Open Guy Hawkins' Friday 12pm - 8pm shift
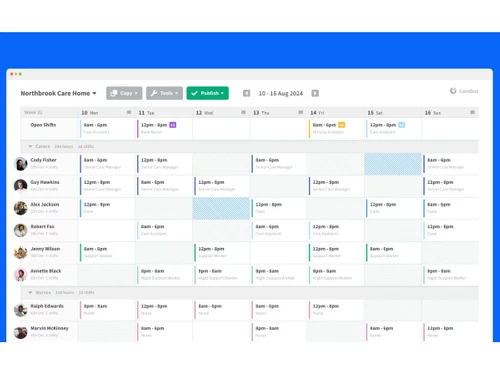 [336, 186]
